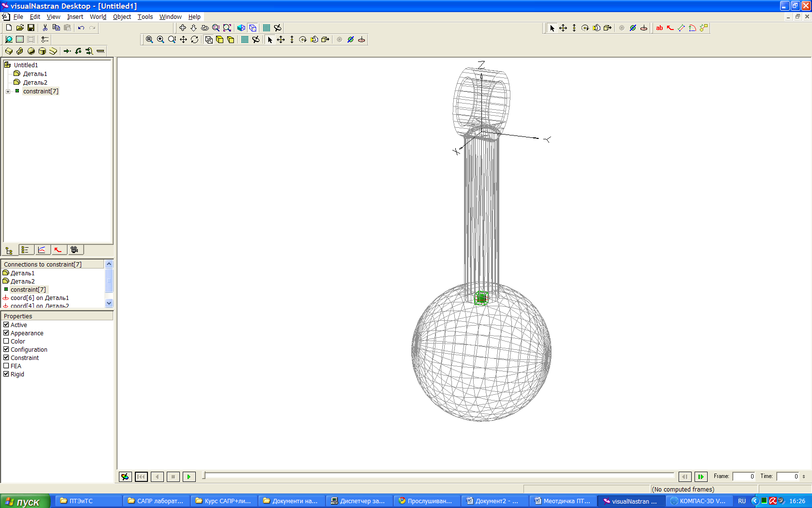Switch to shaded blue cube render mode

[241, 28]
